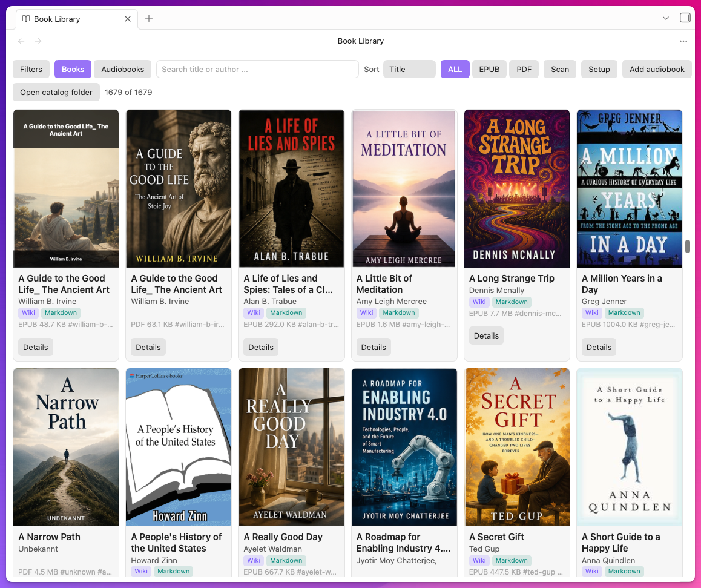This screenshot has height=588, width=701.
Task: Open cover of PDF A Guide to the Good Life
Action: 179,189
